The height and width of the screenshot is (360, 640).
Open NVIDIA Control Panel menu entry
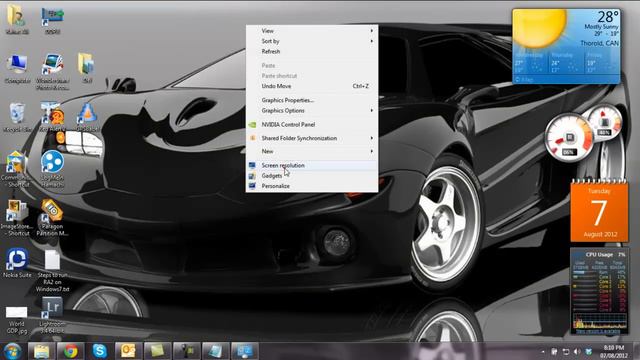coord(312,124)
